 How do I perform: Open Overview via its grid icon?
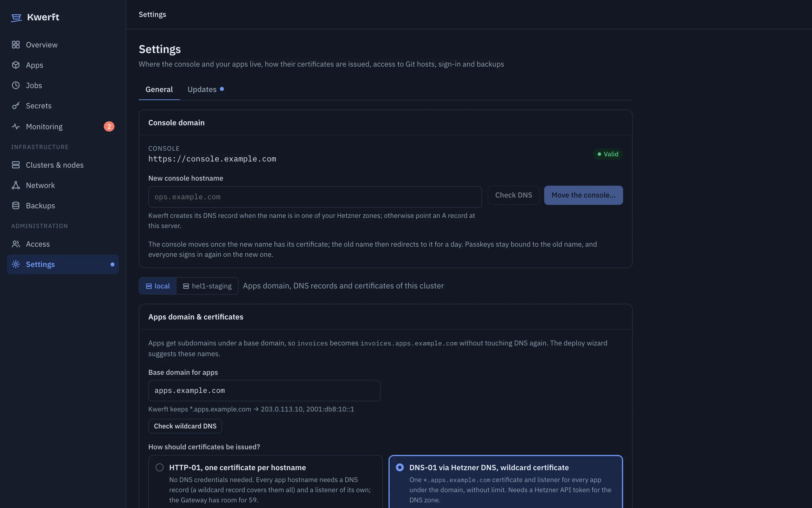pyautogui.click(x=16, y=45)
